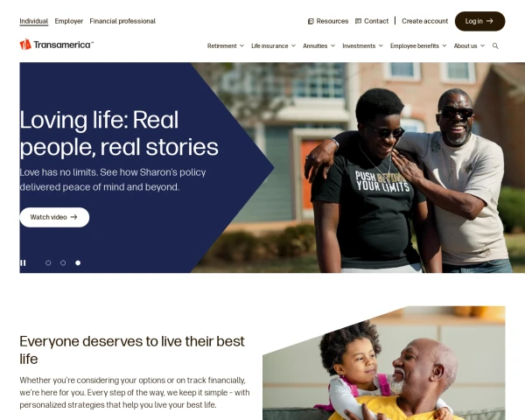Image resolution: width=525 pixels, height=420 pixels.
Task: Pause the hero carousel
Action: tap(23, 262)
